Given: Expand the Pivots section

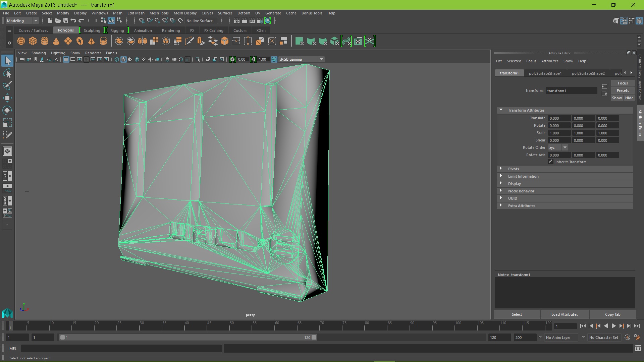Looking at the screenshot, I should [x=513, y=169].
